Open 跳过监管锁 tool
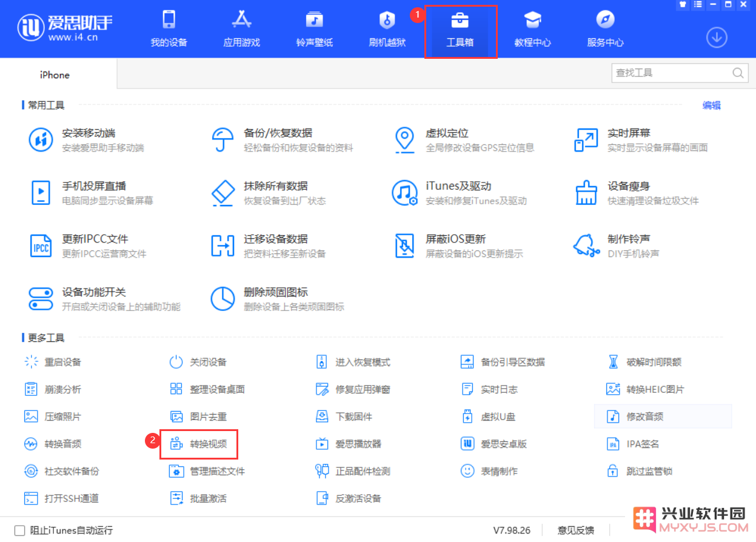Viewport: 756px width, 542px height. point(640,471)
